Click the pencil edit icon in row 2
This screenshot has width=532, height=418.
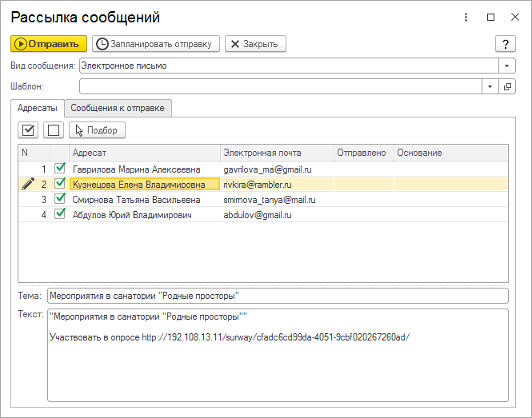pyautogui.click(x=28, y=184)
